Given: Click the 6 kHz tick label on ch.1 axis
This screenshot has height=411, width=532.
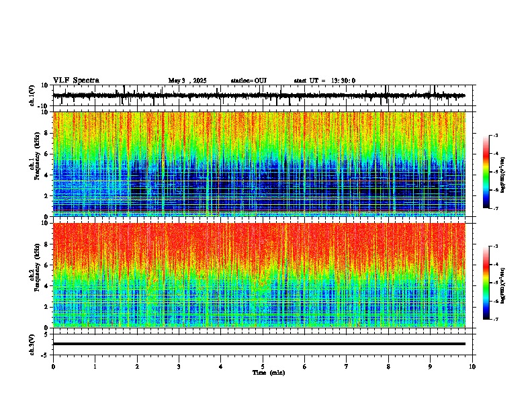Looking at the screenshot, I should tap(46, 154).
